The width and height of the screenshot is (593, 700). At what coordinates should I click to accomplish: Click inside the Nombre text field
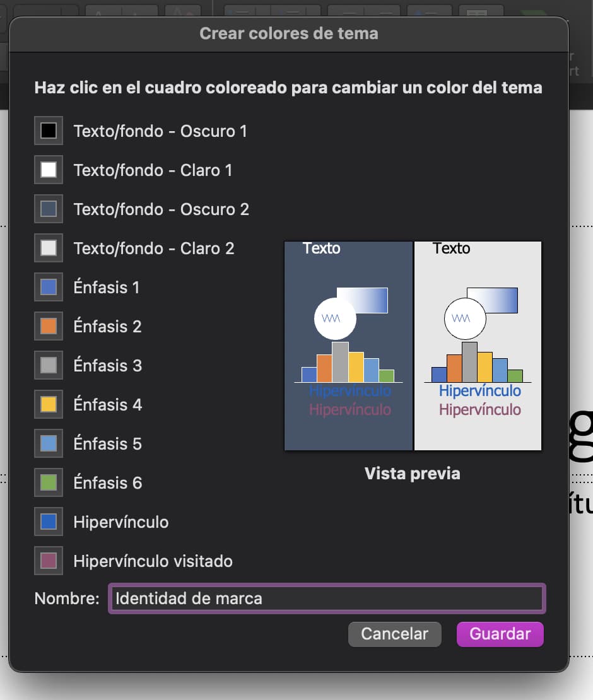pyautogui.click(x=326, y=598)
